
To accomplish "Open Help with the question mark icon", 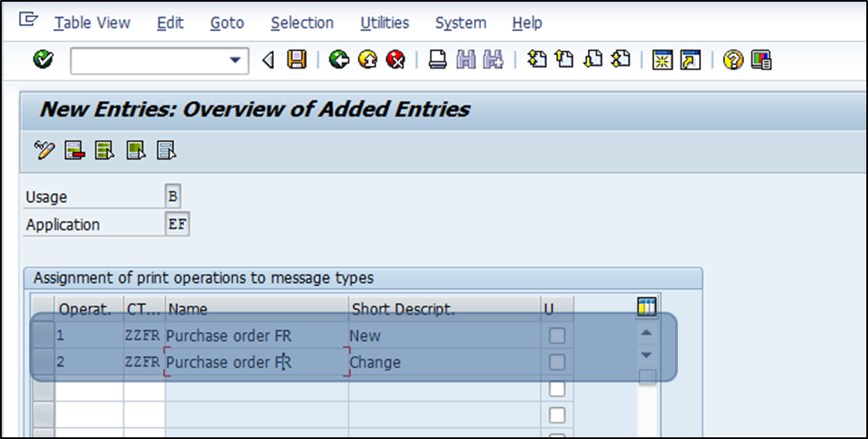I will tap(733, 60).
